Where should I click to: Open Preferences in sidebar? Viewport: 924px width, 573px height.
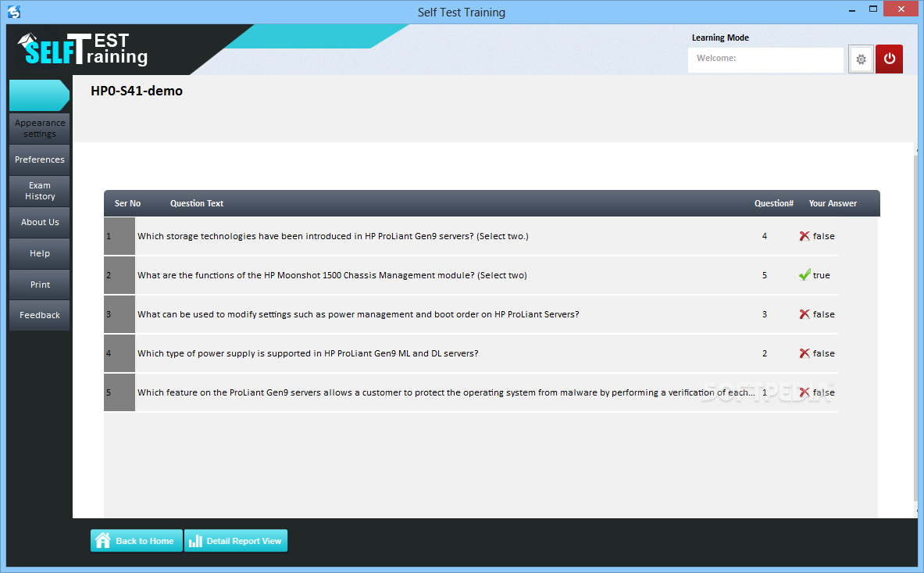(x=40, y=159)
